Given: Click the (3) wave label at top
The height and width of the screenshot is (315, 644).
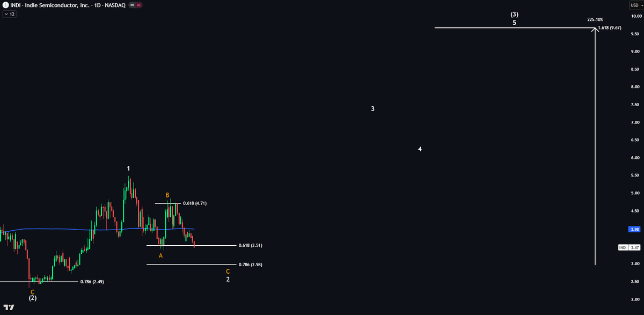Looking at the screenshot, I should click(x=514, y=14).
